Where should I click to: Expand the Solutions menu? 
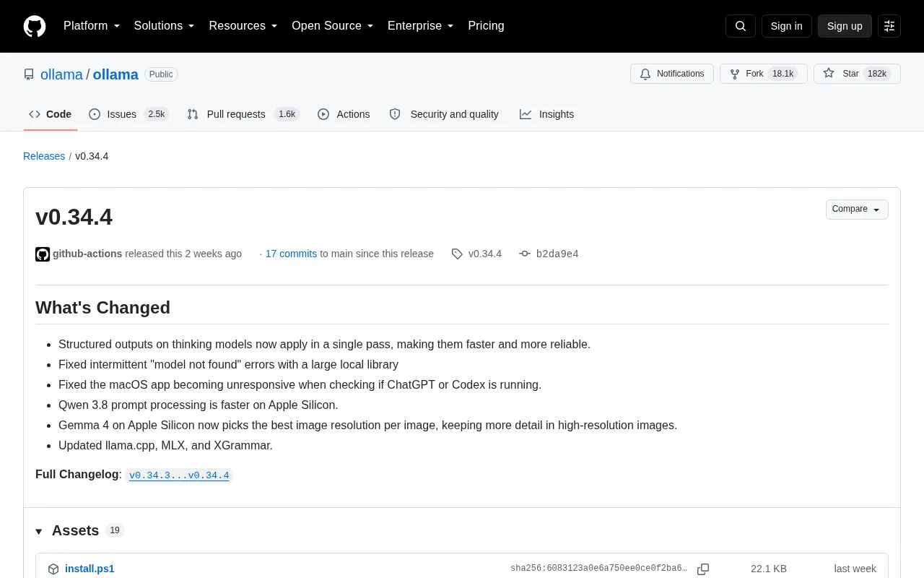(x=165, y=26)
